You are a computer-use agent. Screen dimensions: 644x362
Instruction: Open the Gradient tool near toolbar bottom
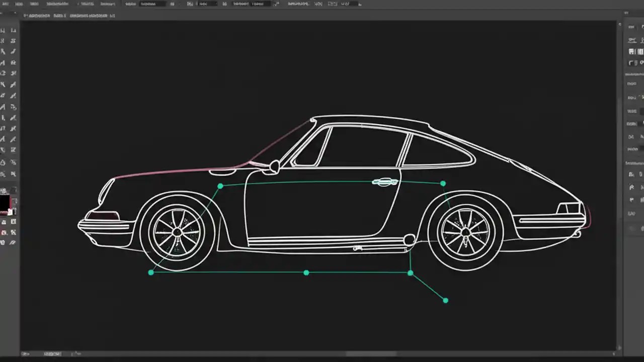[x=14, y=162]
